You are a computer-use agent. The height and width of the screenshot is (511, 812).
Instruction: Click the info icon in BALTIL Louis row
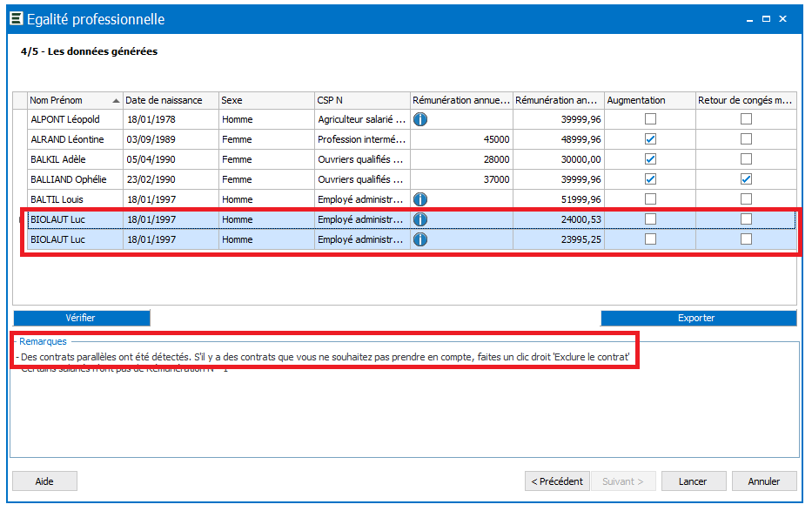(420, 199)
